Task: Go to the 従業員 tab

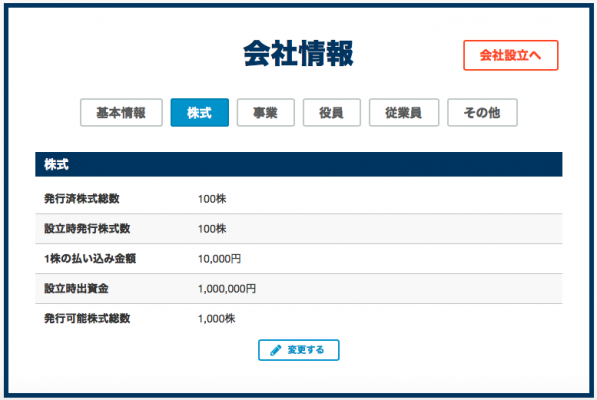Action: (x=404, y=113)
